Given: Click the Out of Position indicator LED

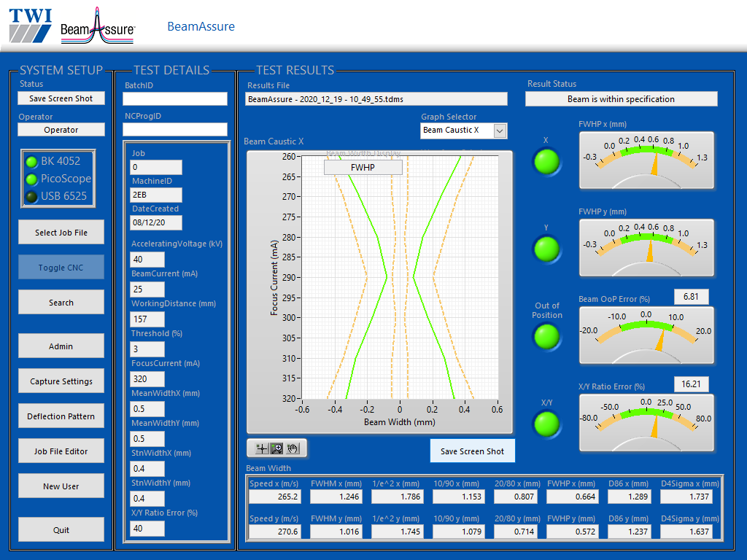Looking at the screenshot, I should pyautogui.click(x=546, y=337).
